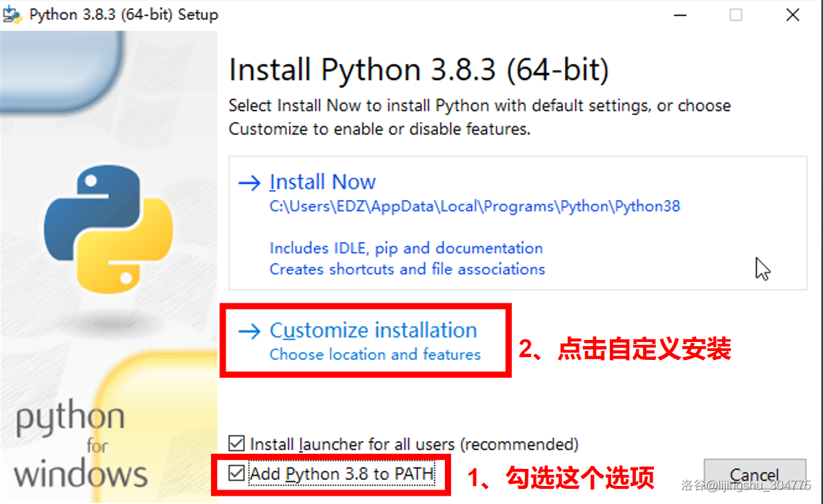This screenshot has width=823, height=504.
Task: Click the "Install Python 3.8.3 (64-bit)" heading
Action: click(x=419, y=70)
